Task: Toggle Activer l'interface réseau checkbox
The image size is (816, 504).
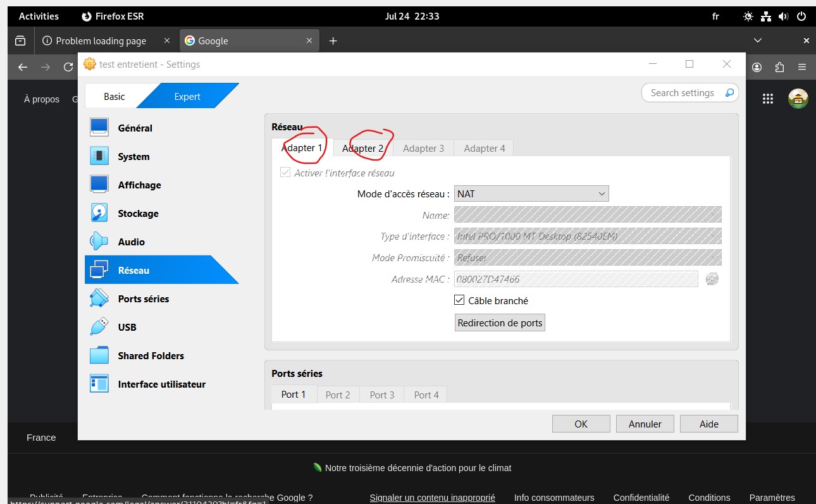Action: [285, 173]
